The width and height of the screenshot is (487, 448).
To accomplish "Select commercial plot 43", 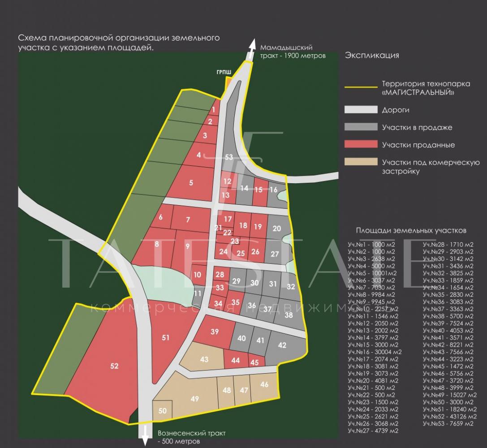I will point(204,359).
